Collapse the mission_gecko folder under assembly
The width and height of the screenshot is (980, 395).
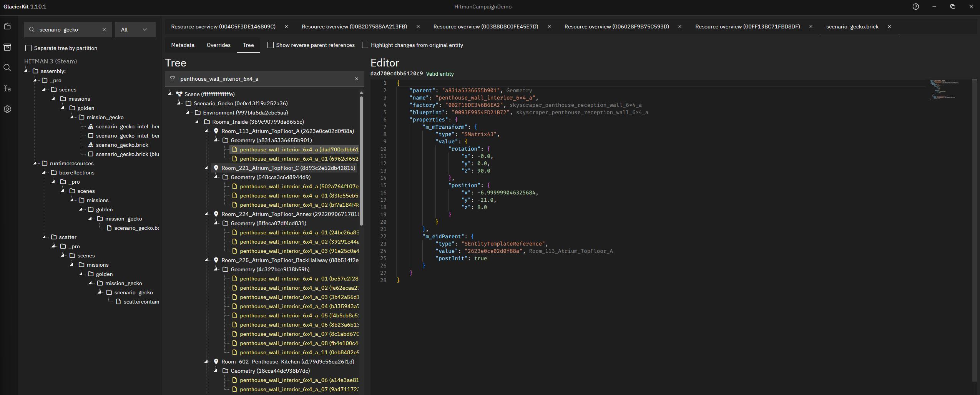pyautogui.click(x=72, y=117)
